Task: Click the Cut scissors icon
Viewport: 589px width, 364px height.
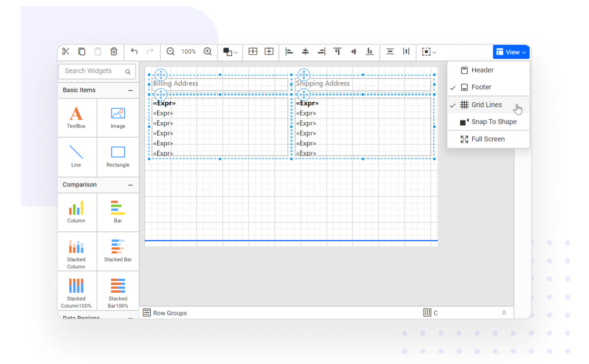Action: tap(66, 51)
